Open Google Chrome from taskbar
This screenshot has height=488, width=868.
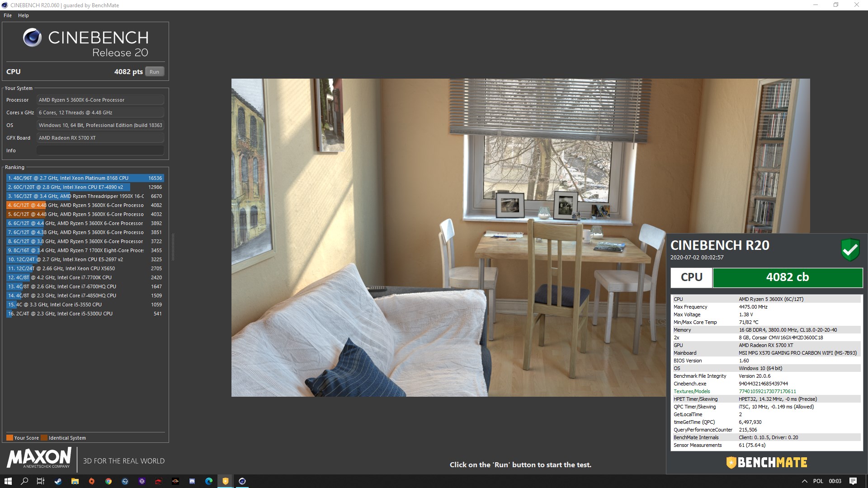[x=108, y=481]
